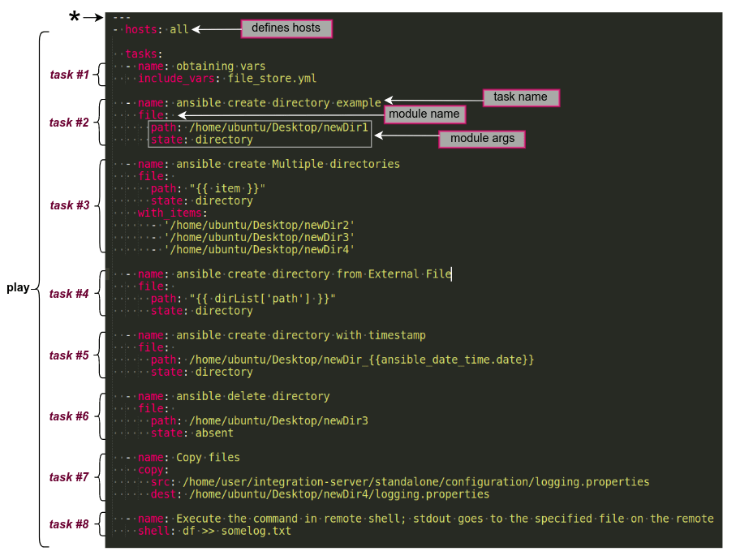Screen dimensions: 736x560
Task: Click the 'defines hosts' annotation box
Action: click(286, 28)
